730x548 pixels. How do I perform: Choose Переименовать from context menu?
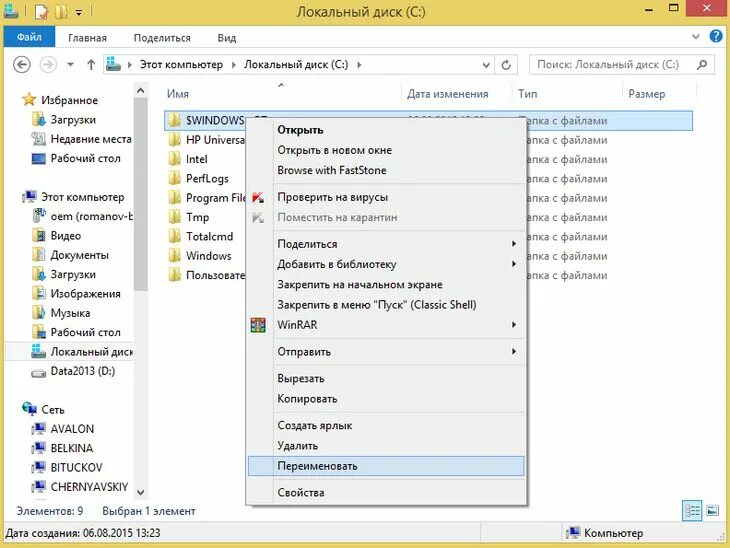pos(386,466)
